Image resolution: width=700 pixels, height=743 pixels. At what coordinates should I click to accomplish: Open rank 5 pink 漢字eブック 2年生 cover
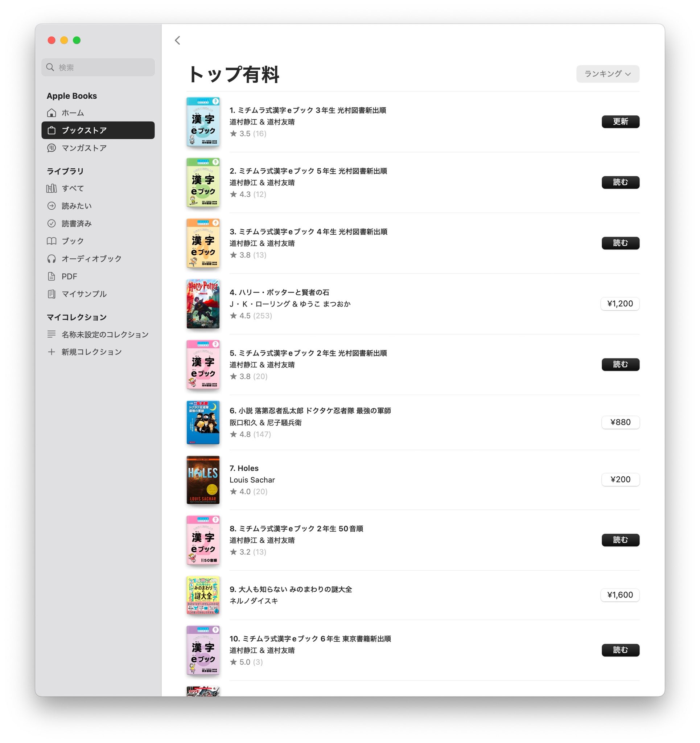pyautogui.click(x=203, y=365)
